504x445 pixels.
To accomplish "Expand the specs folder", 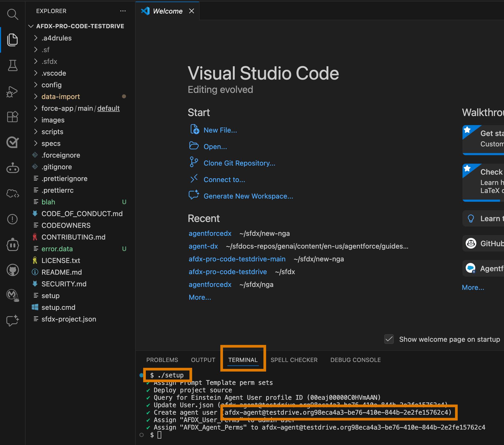I will point(36,143).
